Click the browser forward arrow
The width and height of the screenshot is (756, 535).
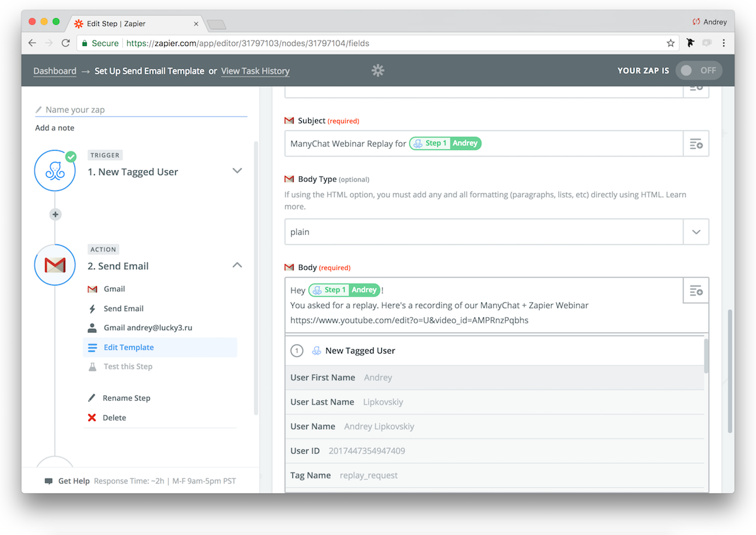point(49,43)
